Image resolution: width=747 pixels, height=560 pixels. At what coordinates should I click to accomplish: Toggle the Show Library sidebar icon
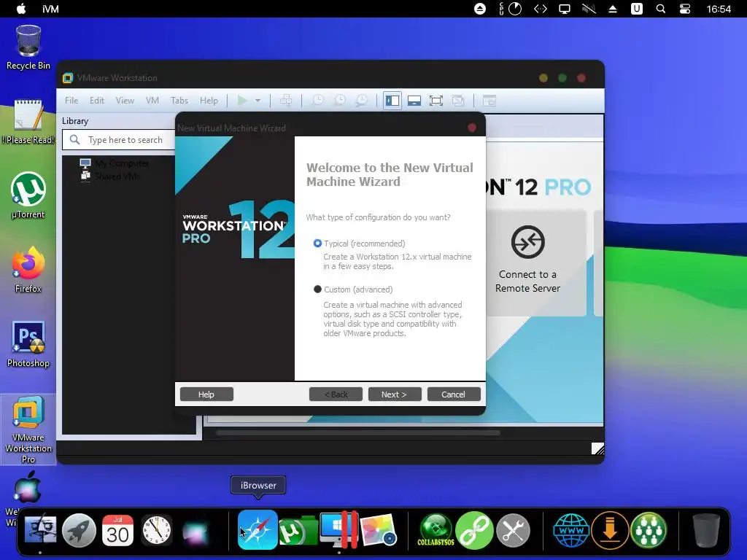coord(392,101)
